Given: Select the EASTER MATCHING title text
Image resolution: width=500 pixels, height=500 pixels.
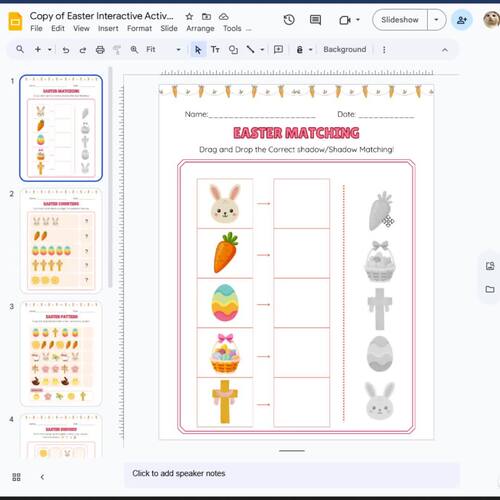Looking at the screenshot, I should 296,133.
